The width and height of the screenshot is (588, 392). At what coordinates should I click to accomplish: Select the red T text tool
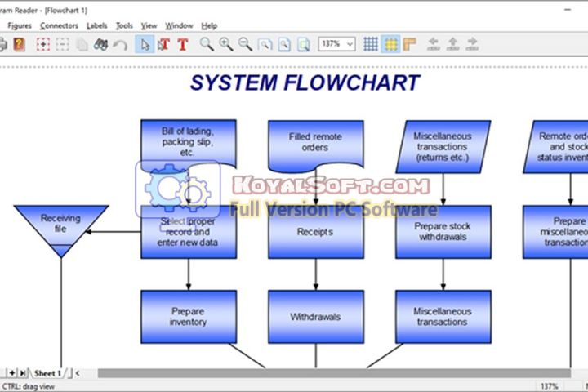click(183, 44)
